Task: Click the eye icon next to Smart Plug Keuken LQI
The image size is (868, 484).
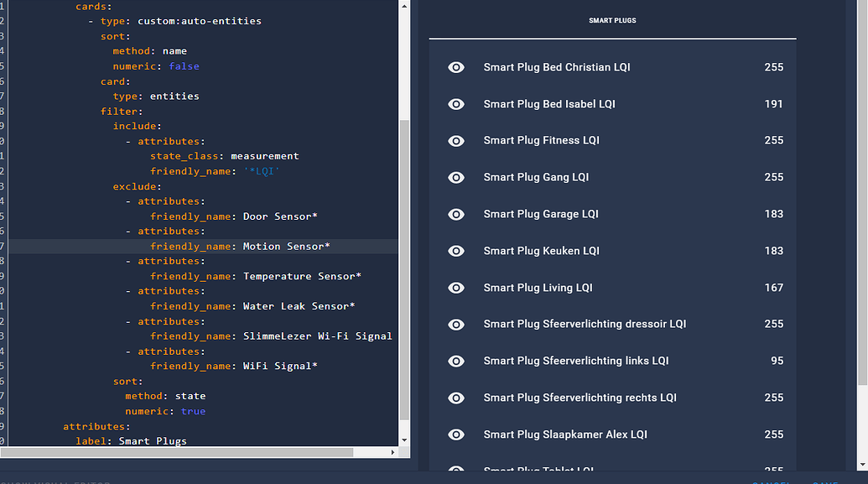Action: [456, 251]
